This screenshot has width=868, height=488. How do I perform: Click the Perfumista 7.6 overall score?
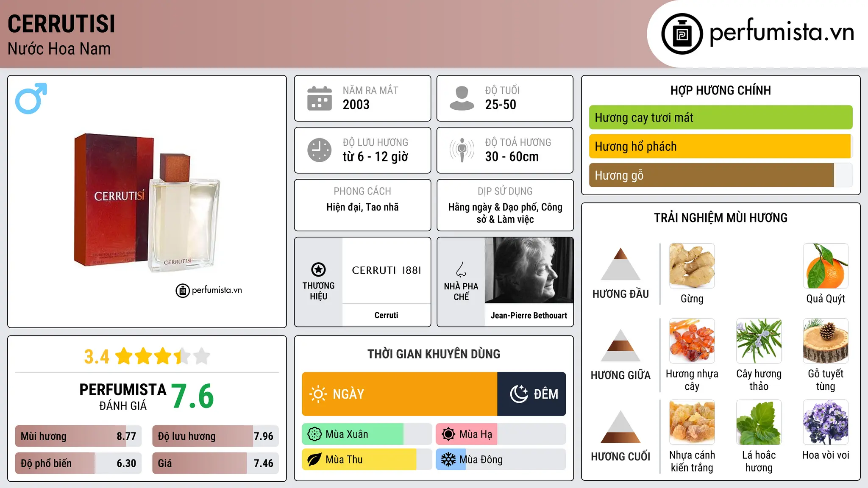coord(193,396)
